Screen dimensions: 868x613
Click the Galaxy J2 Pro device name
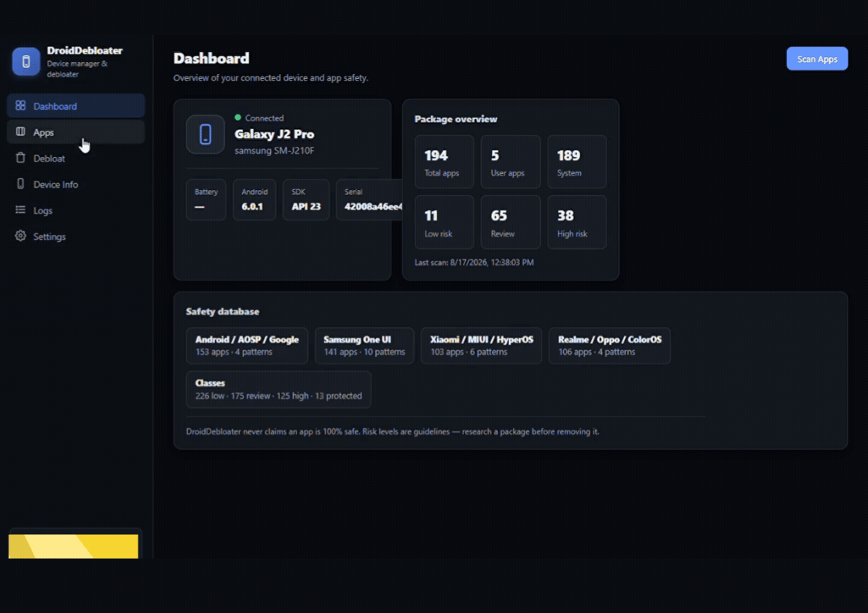tap(275, 135)
